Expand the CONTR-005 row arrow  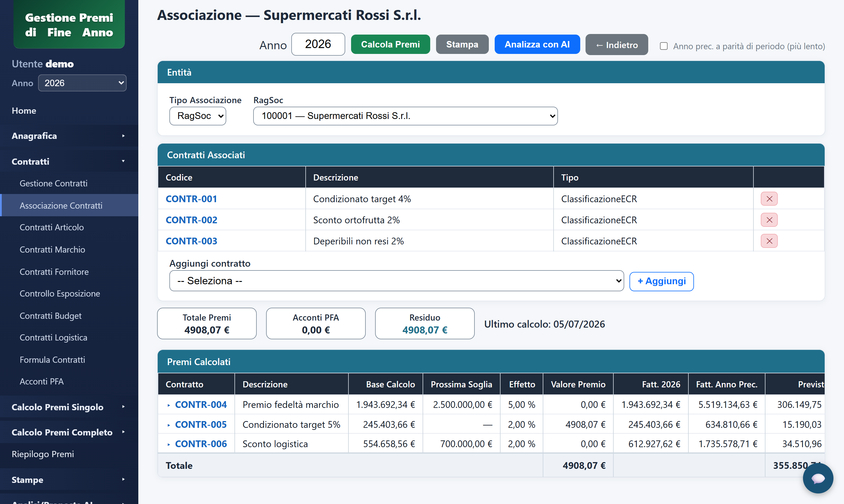[169, 425]
